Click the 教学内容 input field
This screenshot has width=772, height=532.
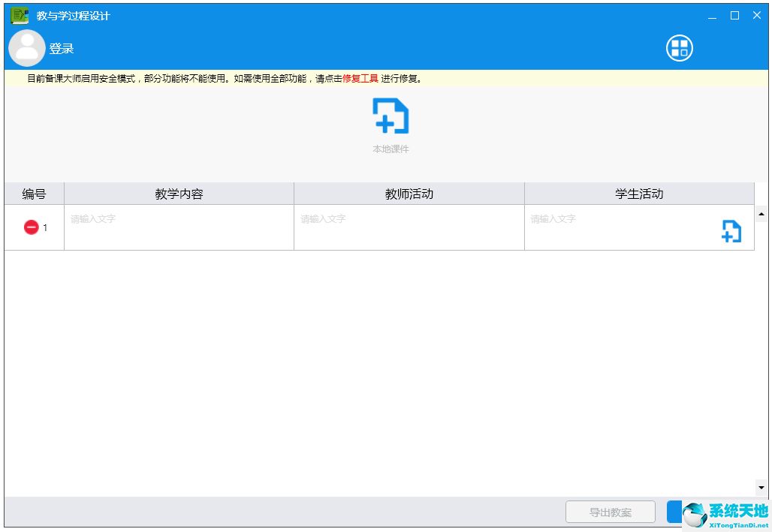[x=179, y=227]
